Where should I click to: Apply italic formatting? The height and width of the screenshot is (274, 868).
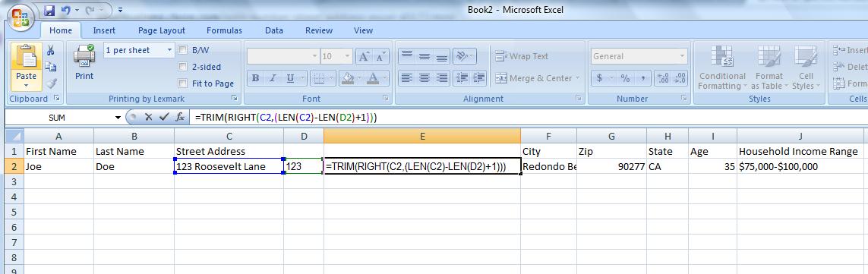(273, 79)
